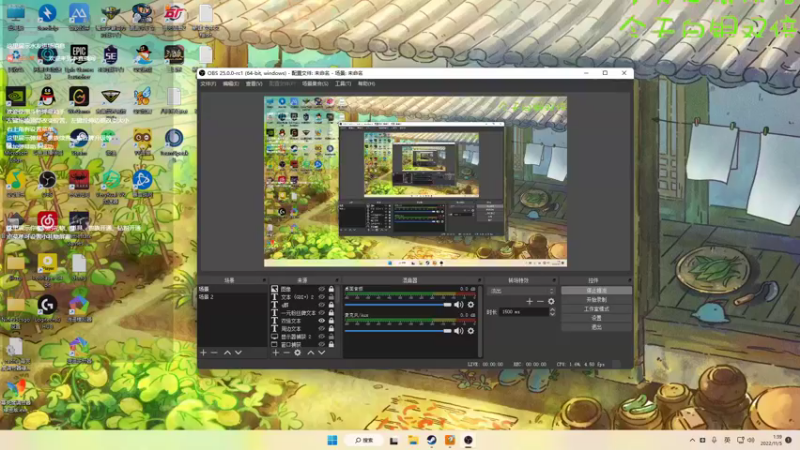Image resolution: width=800 pixels, height=450 pixels.
Task: Adjust the 时长 duration spinner arrows
Action: click(x=552, y=312)
